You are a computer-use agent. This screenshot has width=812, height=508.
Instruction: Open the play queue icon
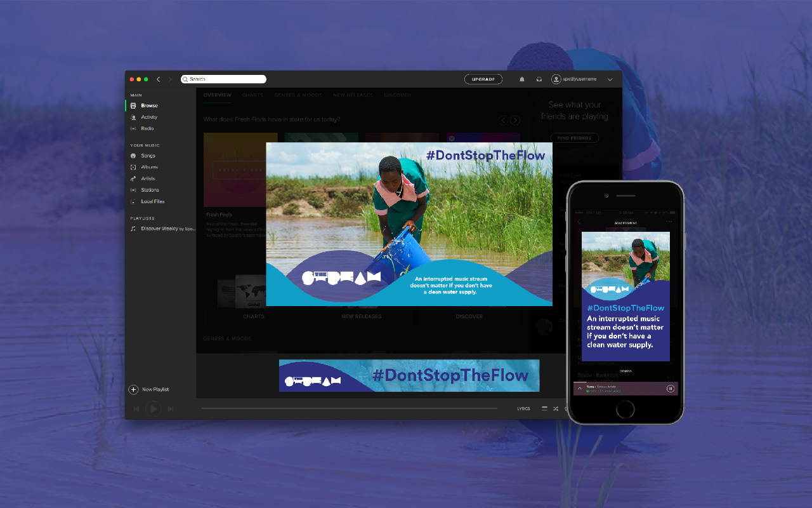(544, 409)
